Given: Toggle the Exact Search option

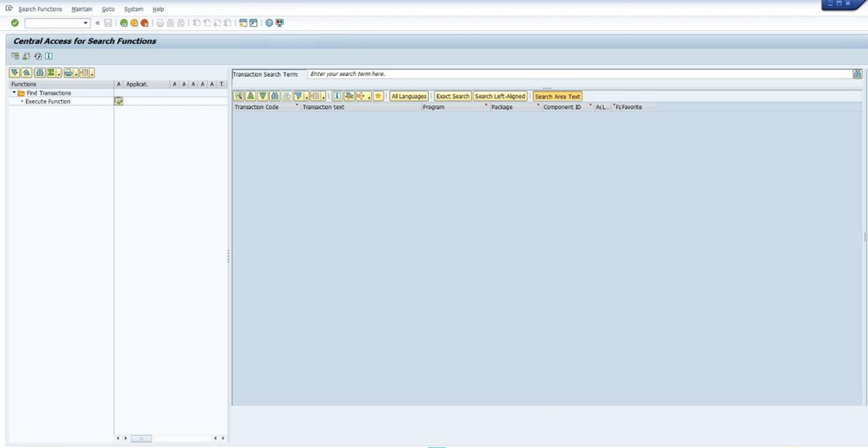Looking at the screenshot, I should pyautogui.click(x=452, y=97).
